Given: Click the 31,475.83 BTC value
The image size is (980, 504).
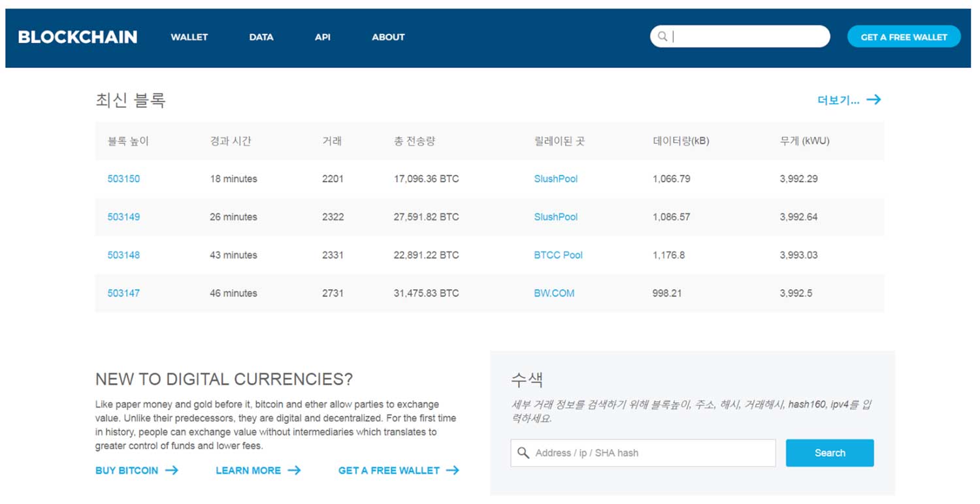Looking at the screenshot, I should pyautogui.click(x=426, y=293).
